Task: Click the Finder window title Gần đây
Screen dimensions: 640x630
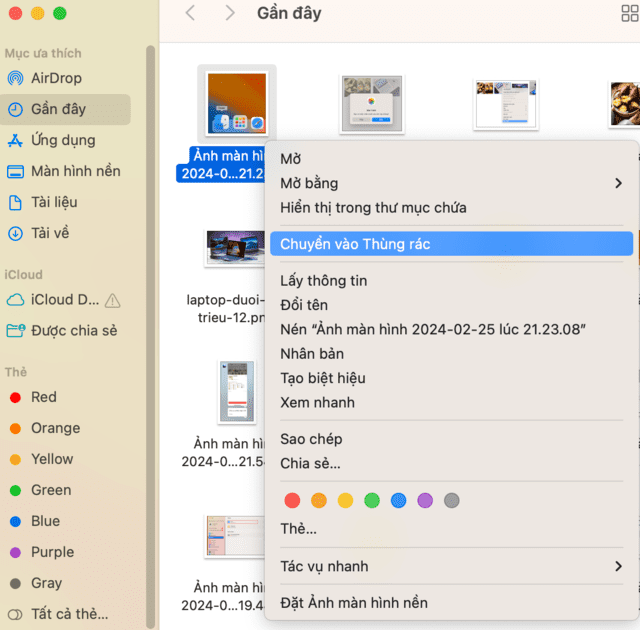Action: click(289, 13)
